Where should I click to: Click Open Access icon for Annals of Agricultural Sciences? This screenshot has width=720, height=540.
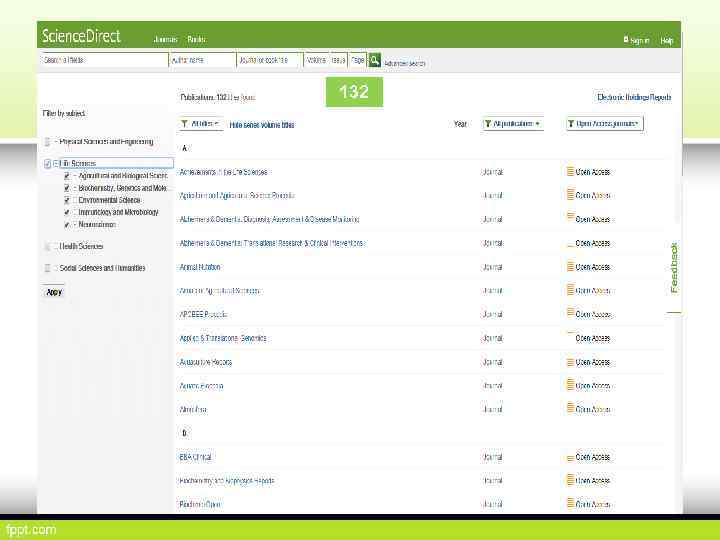point(570,290)
